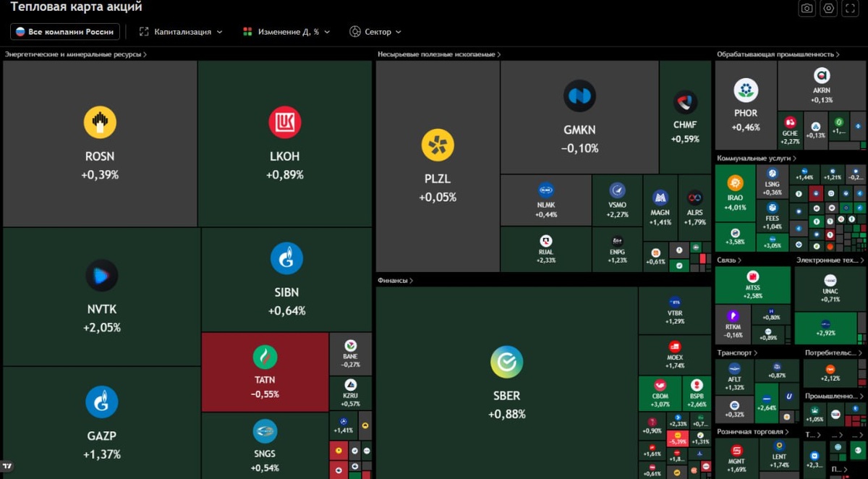
Task: Expand Несырьевые полезные ископаемые sector
Action: (439, 54)
